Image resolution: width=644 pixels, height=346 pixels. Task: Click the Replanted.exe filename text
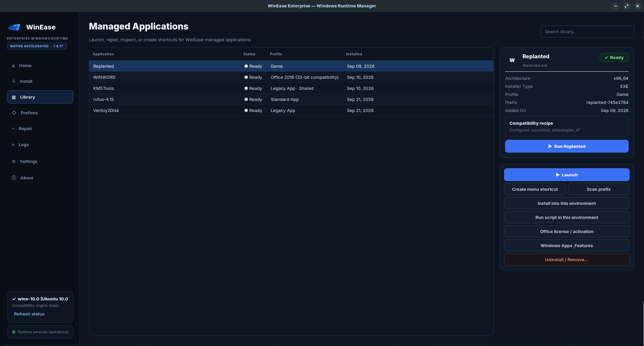(535, 66)
